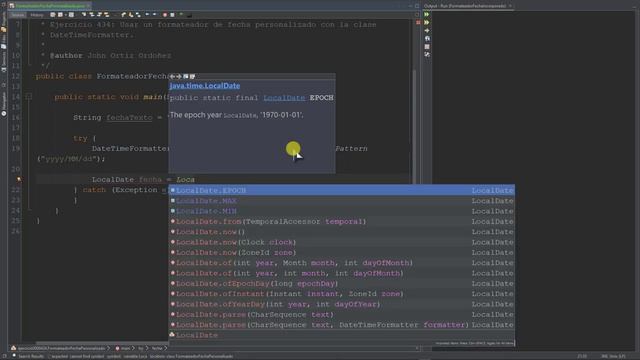Select LocalDate.MIN completion item
The height and width of the screenshot is (360, 640).
(342, 211)
